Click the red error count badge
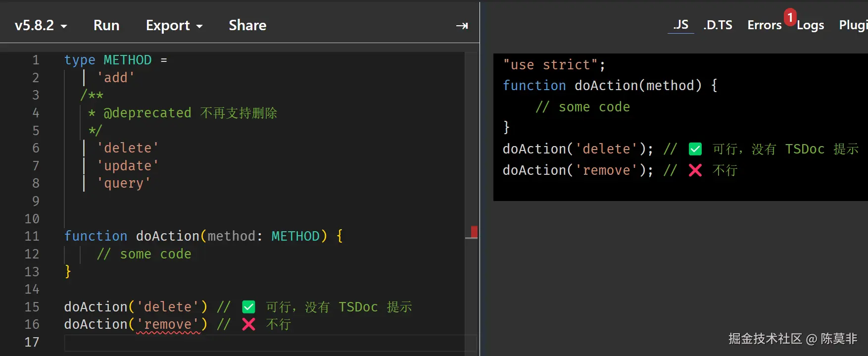The image size is (868, 356). pyautogui.click(x=790, y=17)
